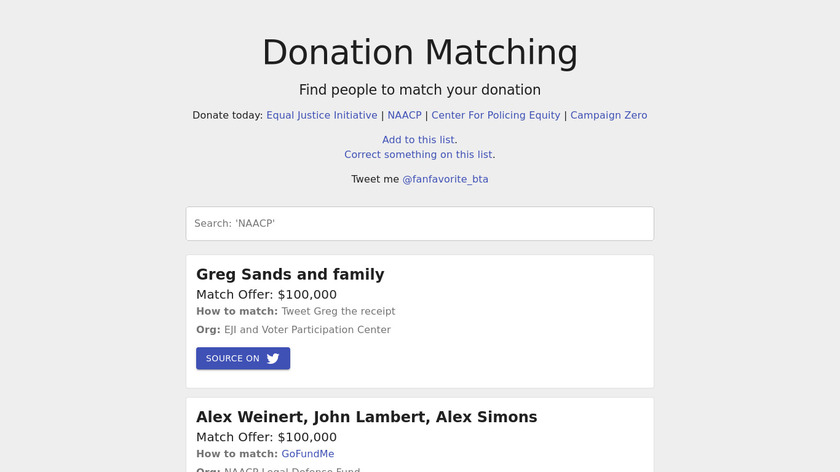Click the 'Alex Weinert, John Lambert, Alex Simons' heading
840x472 pixels.
click(x=366, y=417)
